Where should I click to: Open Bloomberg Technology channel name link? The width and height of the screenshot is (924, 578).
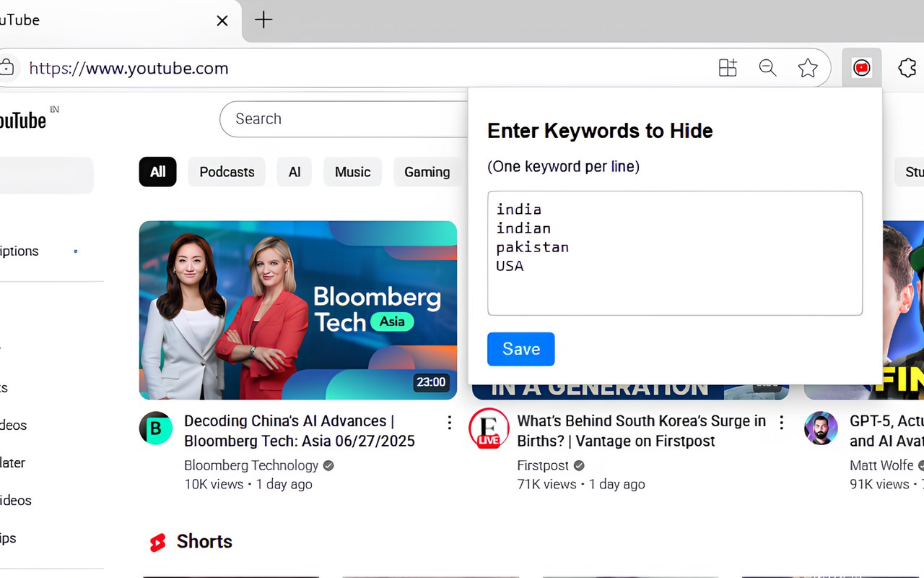(251, 465)
